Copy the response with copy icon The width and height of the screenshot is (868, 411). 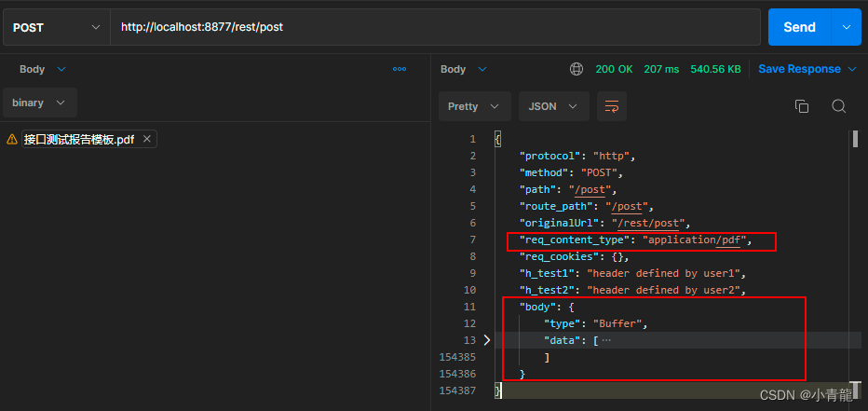tap(802, 106)
